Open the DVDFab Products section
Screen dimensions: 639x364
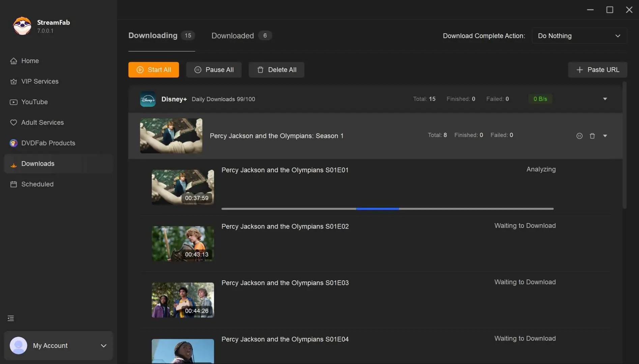[x=48, y=143]
